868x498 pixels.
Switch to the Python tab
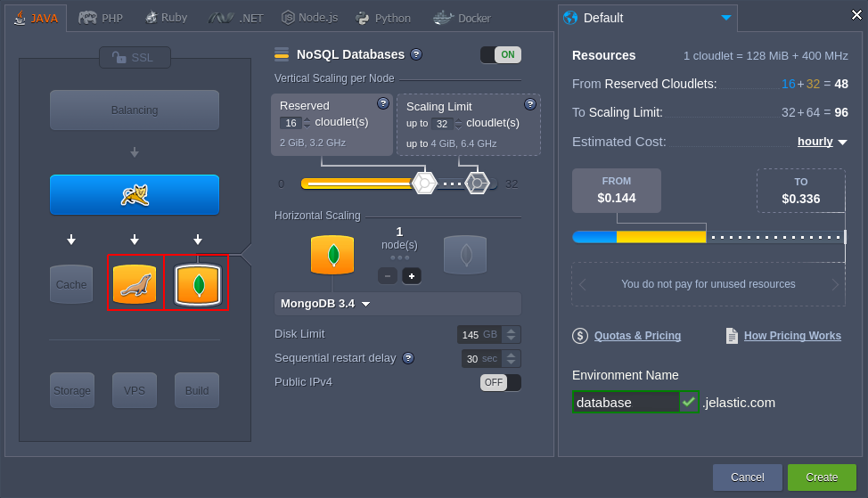(383, 18)
